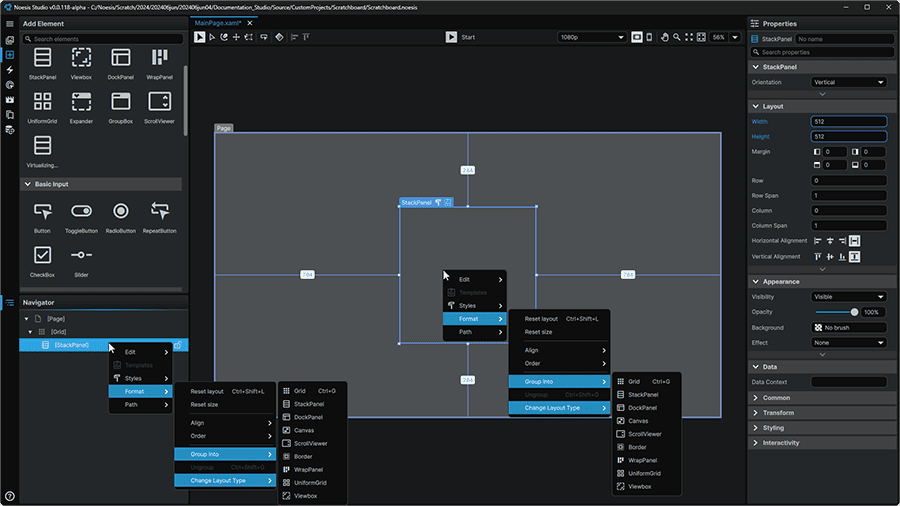Choose the Pan hand tool
This screenshot has width=900, height=506.
coord(665,37)
